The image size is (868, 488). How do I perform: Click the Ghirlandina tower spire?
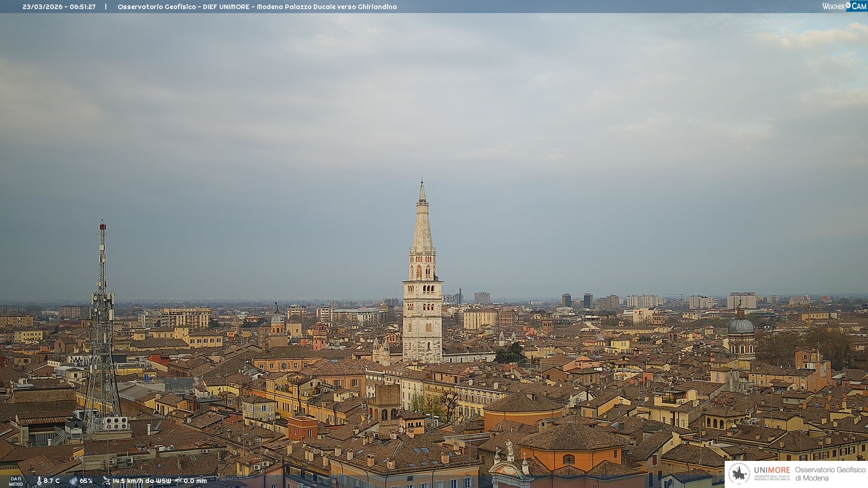point(423,226)
